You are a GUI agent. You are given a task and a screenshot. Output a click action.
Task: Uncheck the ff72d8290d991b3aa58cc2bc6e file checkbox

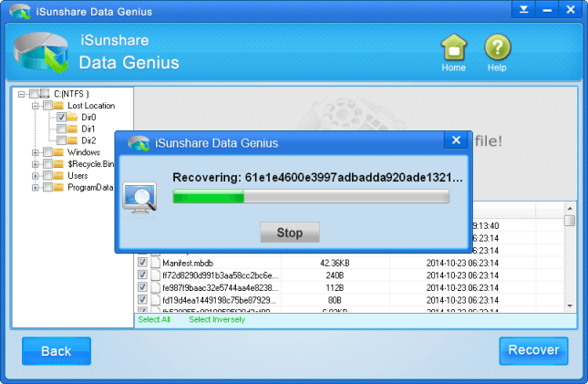tap(142, 275)
